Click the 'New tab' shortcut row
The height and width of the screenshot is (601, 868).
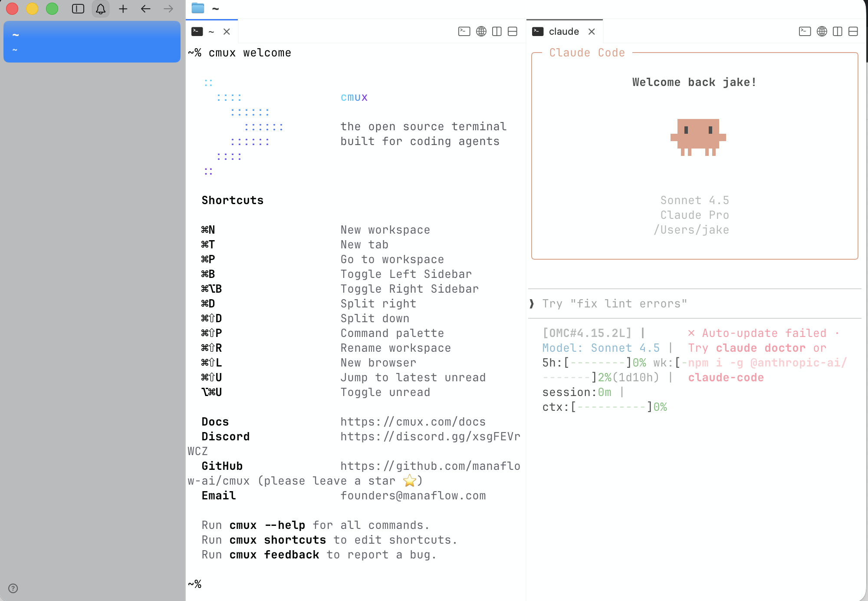click(295, 244)
